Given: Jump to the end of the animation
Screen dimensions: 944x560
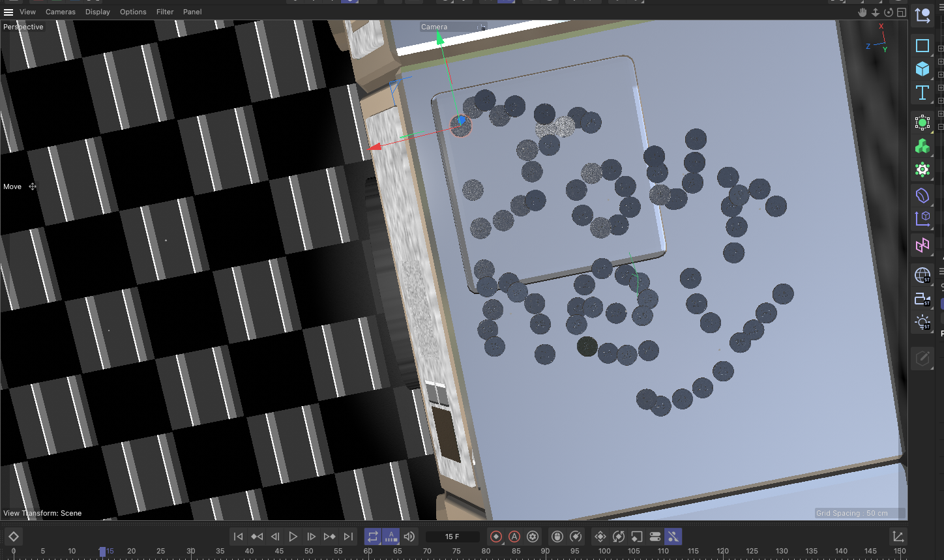Looking at the screenshot, I should (349, 537).
